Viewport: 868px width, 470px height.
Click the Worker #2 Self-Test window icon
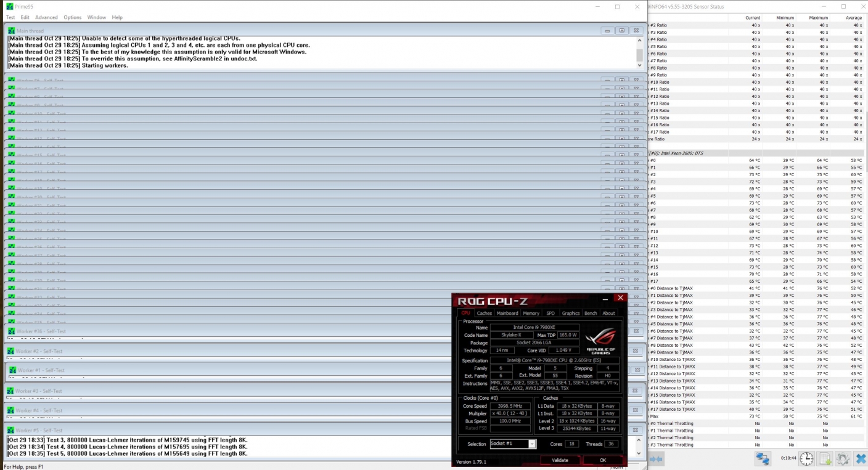click(x=10, y=351)
